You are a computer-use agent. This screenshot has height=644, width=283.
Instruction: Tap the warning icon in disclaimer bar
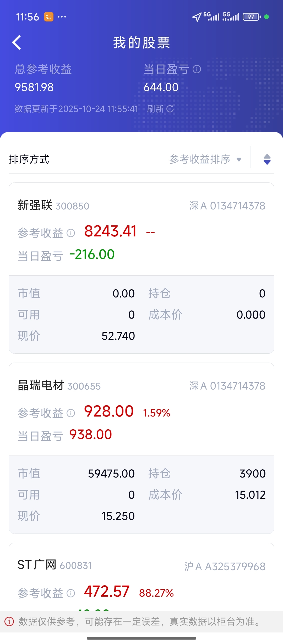9,621
